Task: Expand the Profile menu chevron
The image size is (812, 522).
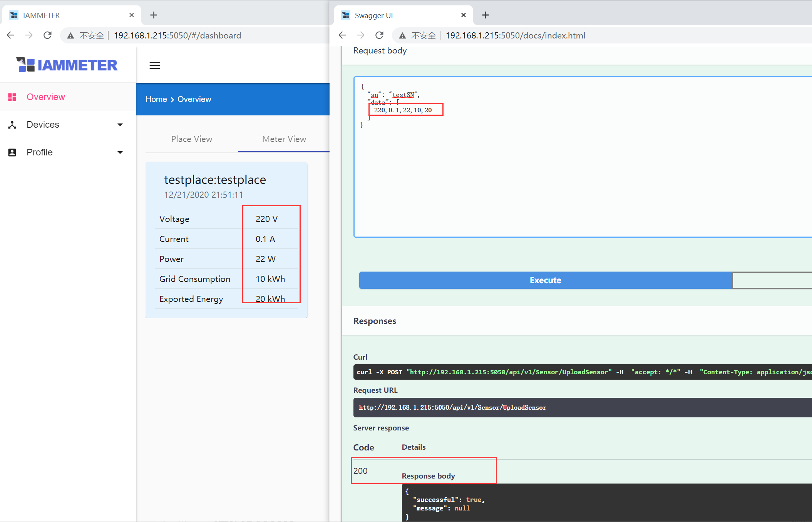Action: [x=120, y=152]
